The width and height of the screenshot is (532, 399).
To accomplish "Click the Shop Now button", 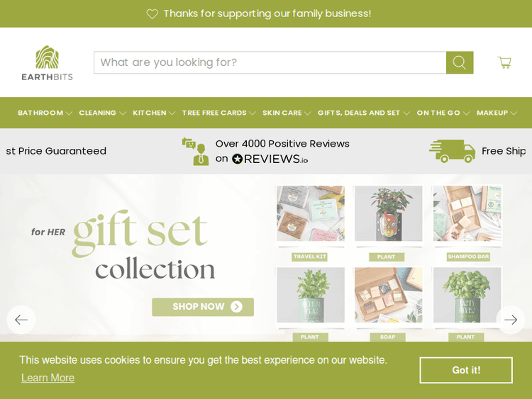I will pyautogui.click(x=203, y=307).
